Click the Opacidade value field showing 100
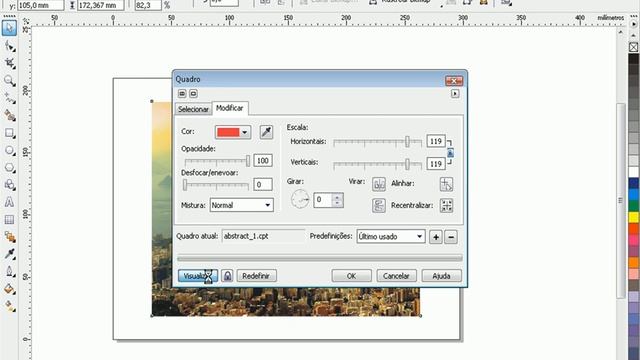 pos(262,160)
